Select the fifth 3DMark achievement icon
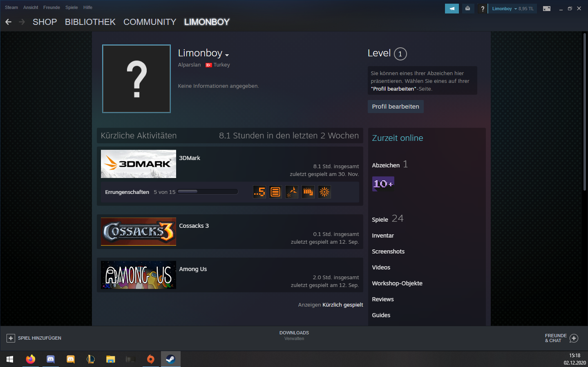588x367 pixels. (324, 192)
